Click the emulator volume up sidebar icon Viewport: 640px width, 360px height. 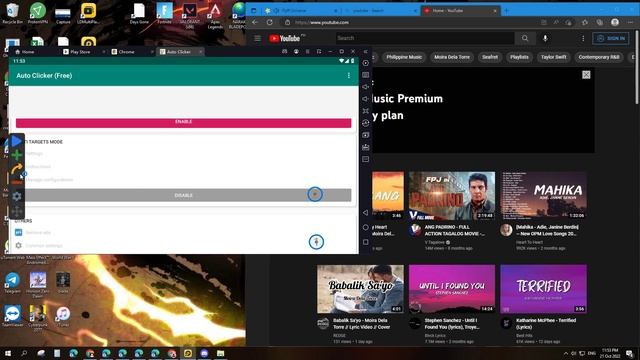pos(366,87)
